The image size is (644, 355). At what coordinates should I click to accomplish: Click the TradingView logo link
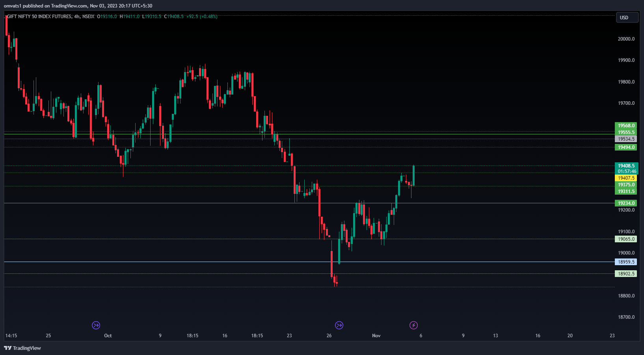(x=22, y=348)
